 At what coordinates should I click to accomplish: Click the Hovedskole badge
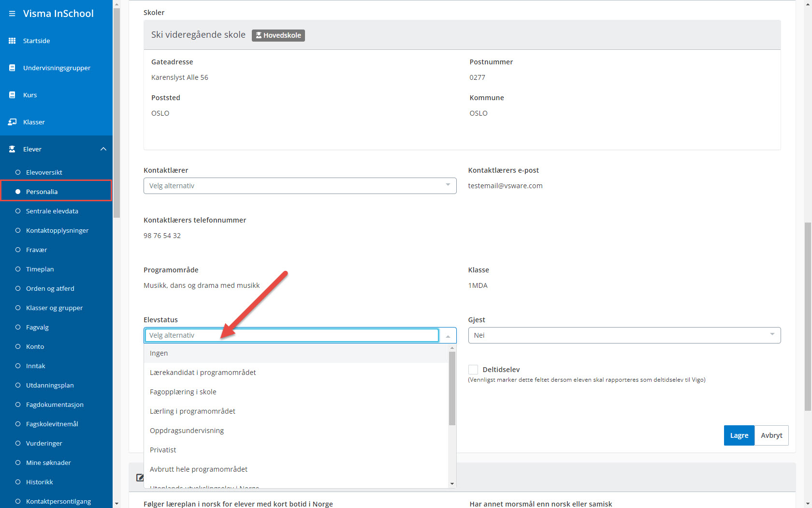278,35
